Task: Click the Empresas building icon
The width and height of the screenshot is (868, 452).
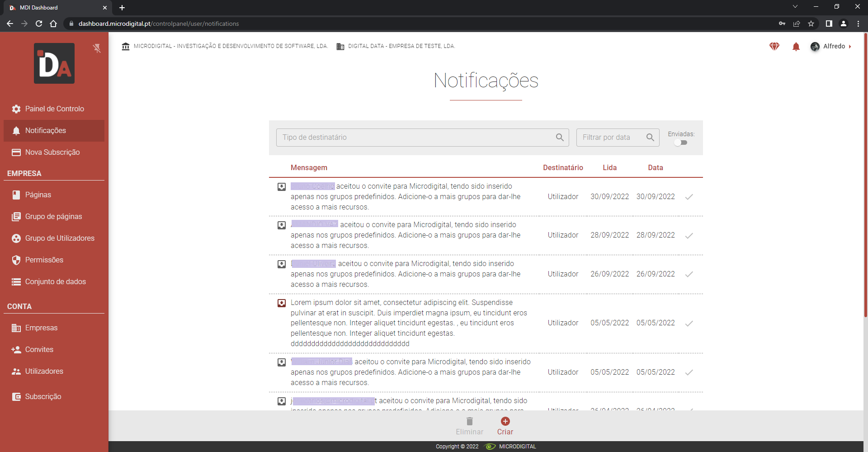Action: pyautogui.click(x=16, y=328)
